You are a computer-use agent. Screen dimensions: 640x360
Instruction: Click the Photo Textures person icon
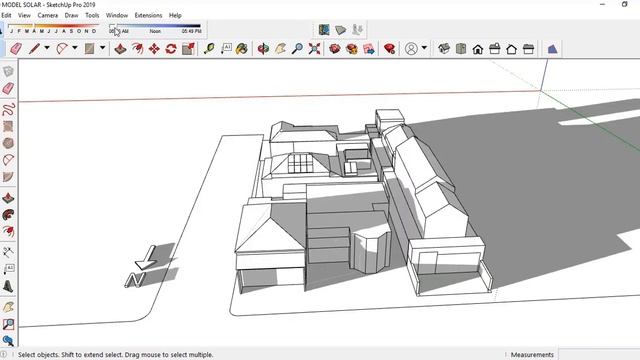point(357,29)
